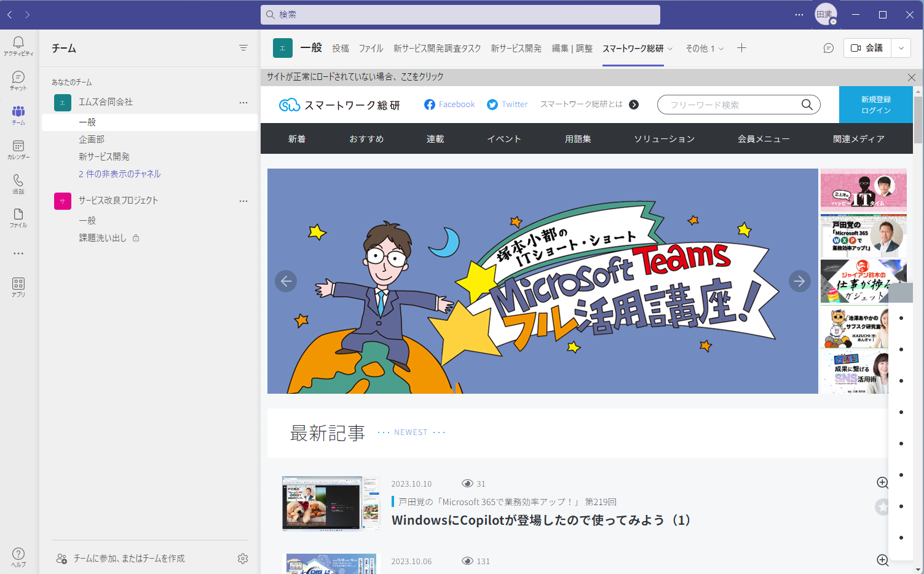Open the 関連メディア site menu

(859, 139)
